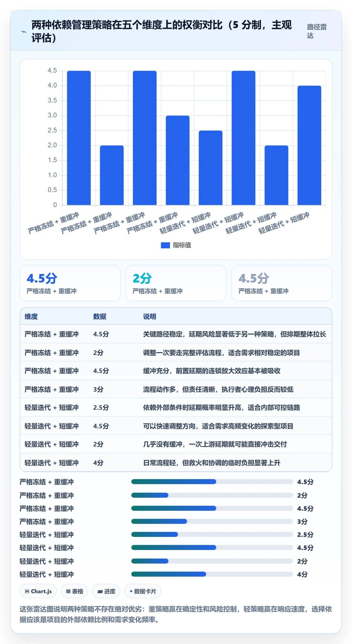Click the 指标值 legend label

click(x=182, y=245)
